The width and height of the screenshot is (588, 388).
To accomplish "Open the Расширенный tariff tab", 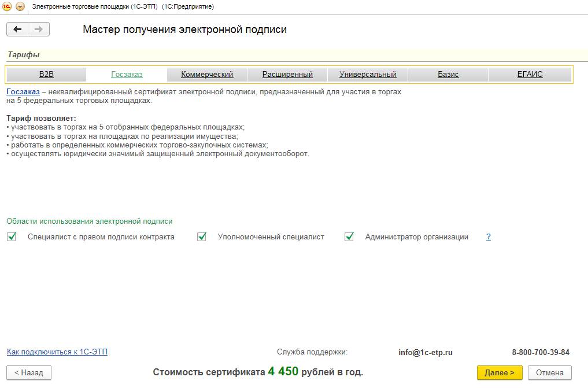I will pyautogui.click(x=287, y=74).
